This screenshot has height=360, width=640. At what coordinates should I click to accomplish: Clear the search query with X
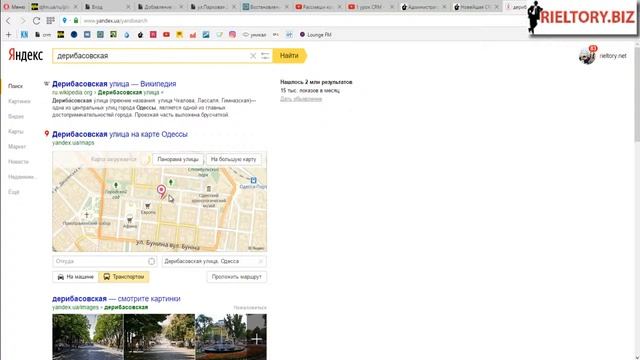253,56
